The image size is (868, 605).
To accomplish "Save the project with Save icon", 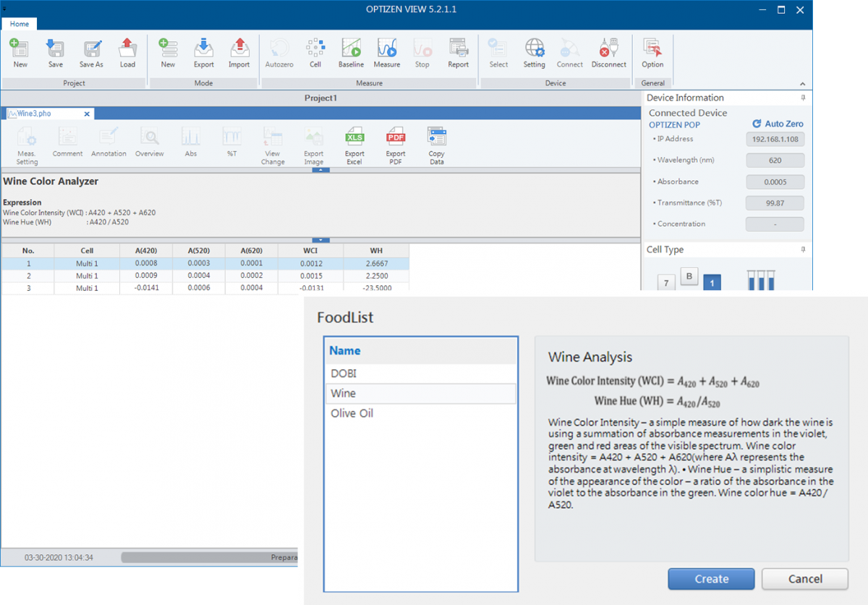I will (x=56, y=54).
